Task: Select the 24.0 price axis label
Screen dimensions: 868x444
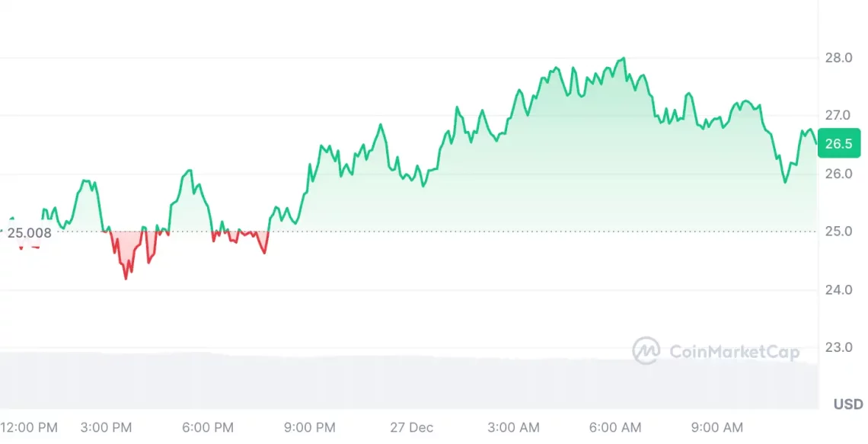Action: (838, 290)
